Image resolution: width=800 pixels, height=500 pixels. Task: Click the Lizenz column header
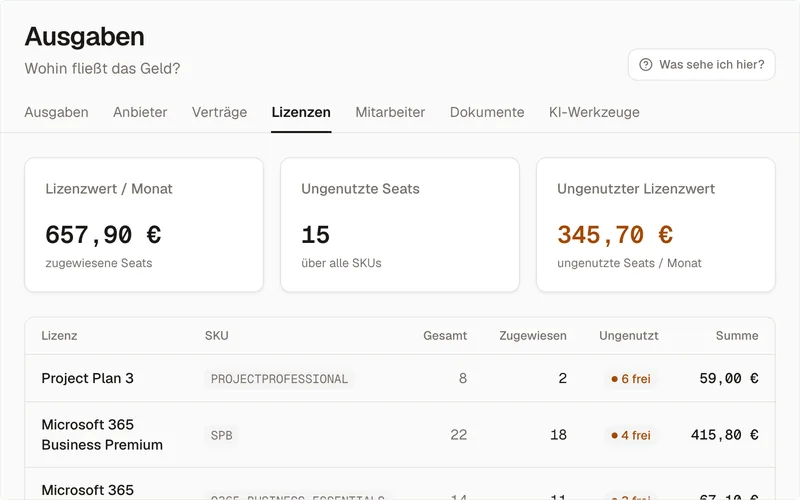(x=59, y=336)
